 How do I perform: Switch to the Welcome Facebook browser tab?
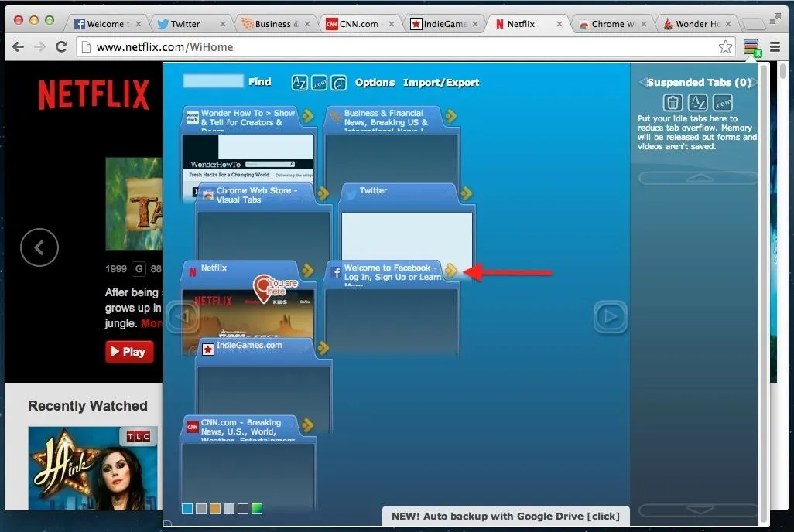(x=106, y=24)
